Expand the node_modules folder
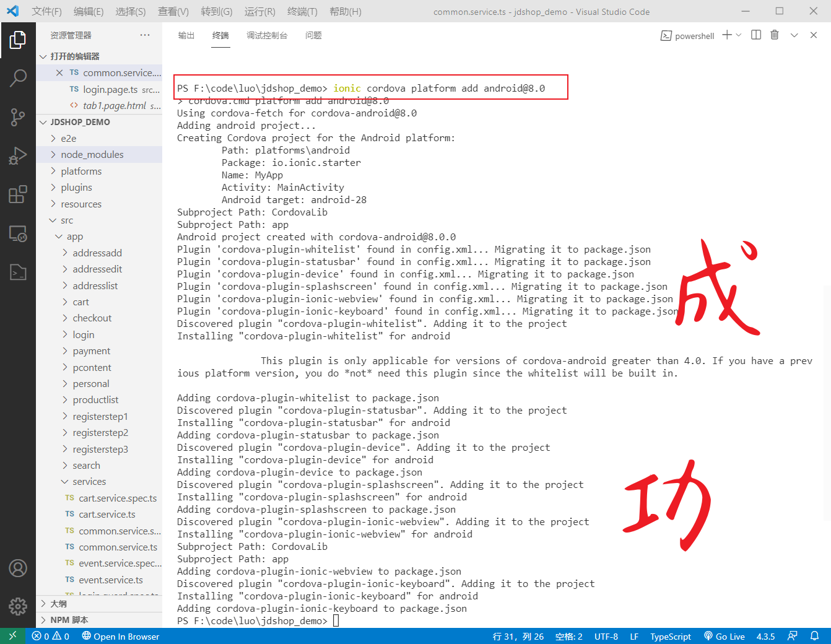831x644 pixels. (x=99, y=155)
